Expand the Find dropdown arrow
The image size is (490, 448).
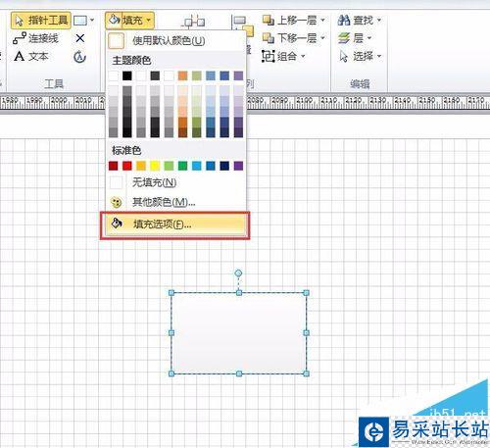379,21
